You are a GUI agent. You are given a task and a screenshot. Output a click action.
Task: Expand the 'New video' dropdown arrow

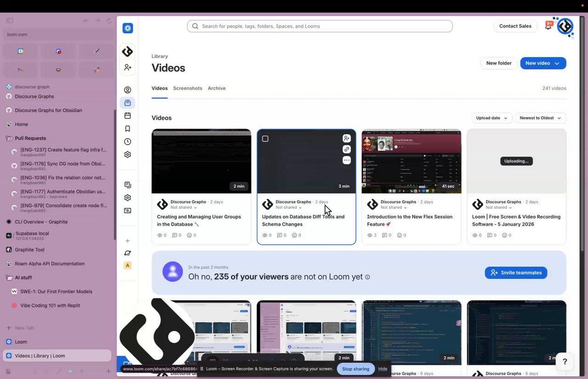[x=557, y=63]
